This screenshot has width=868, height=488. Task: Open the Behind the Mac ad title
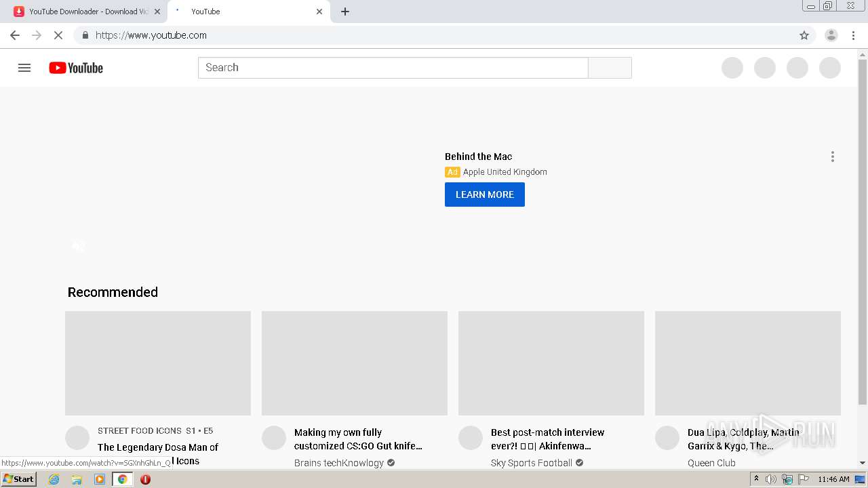click(478, 157)
